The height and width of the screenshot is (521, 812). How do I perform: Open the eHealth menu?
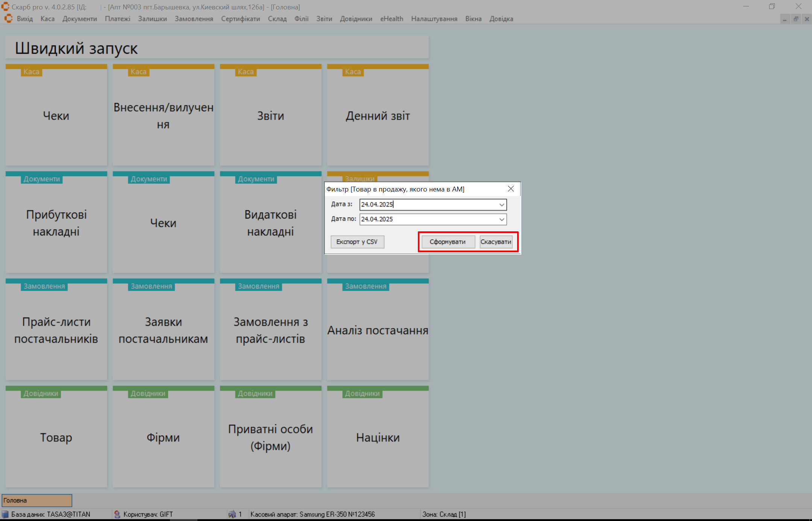[392, 19]
